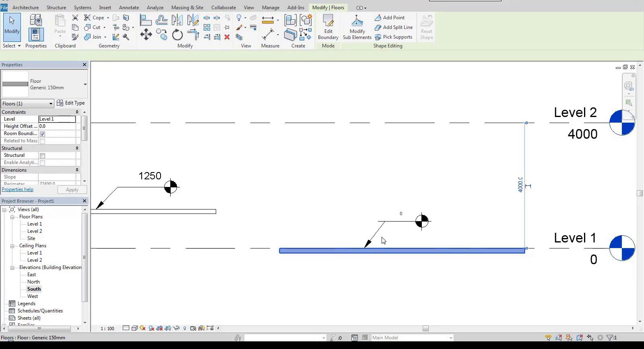This screenshot has width=644, height=349.
Task: Click the Level field value input
Action: coord(57,119)
